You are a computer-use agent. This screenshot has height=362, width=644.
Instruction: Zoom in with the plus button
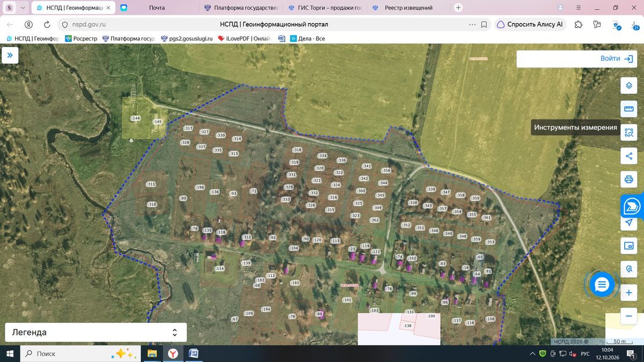tap(628, 293)
